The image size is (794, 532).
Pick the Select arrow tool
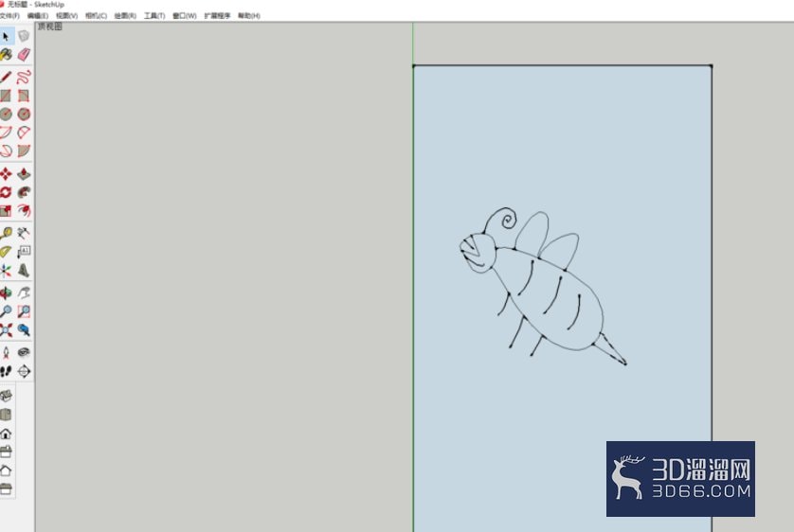[x=6, y=36]
